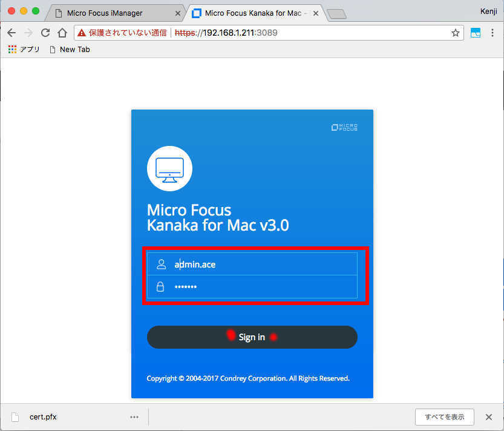
Task: Click the macOS green fullscreen button
Action: pos(36,11)
